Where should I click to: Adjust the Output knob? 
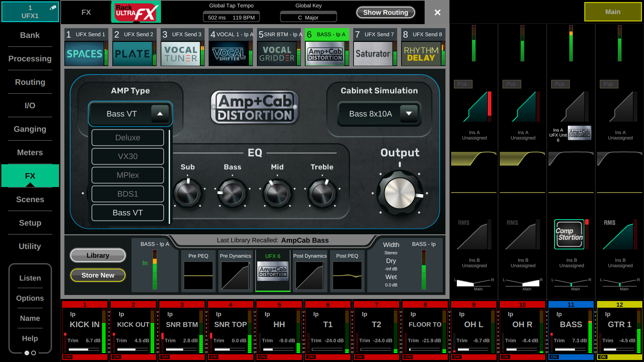coord(399,193)
